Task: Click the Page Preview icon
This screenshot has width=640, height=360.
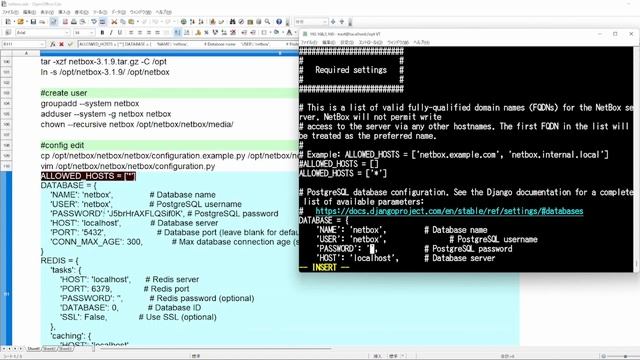Action: pos(82,22)
